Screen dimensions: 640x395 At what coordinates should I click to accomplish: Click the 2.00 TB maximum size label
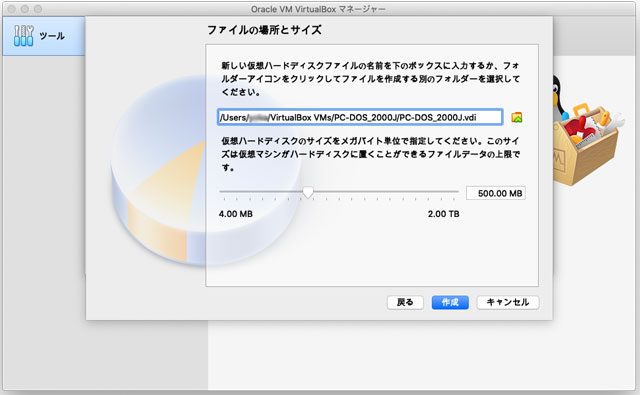pos(443,214)
